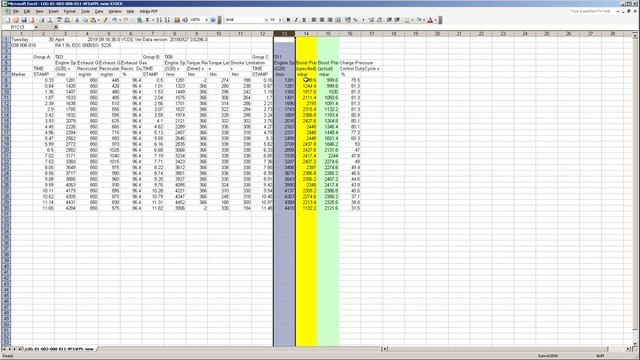Select column 16 header

(350, 34)
